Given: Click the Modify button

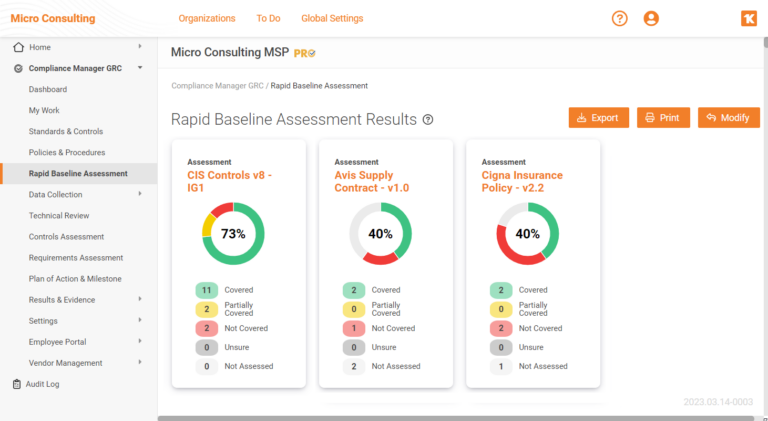Looking at the screenshot, I should (726, 118).
